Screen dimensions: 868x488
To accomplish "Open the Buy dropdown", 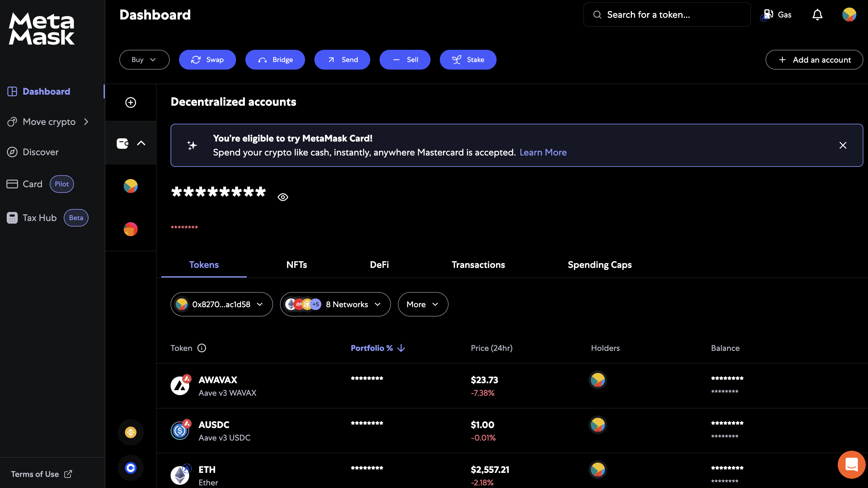I will [x=144, y=60].
